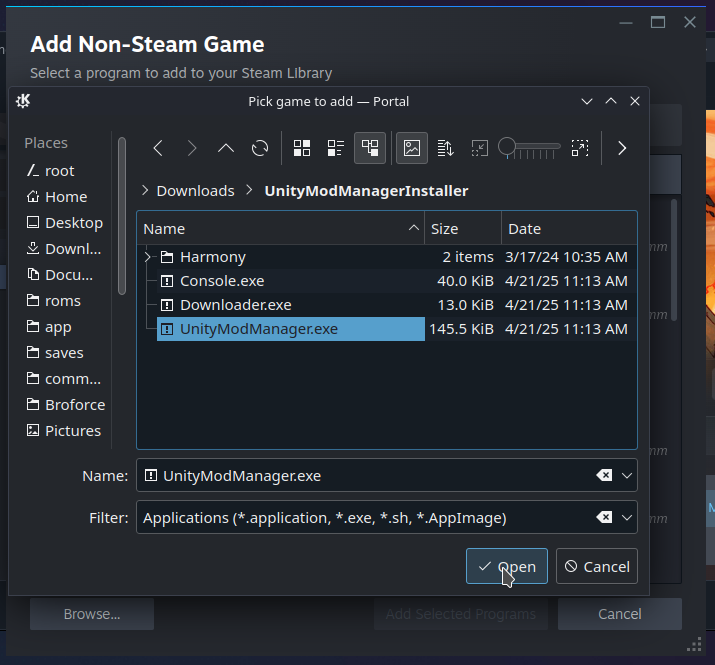Close the Pick game to add dialog
The height and width of the screenshot is (665, 715).
click(635, 101)
